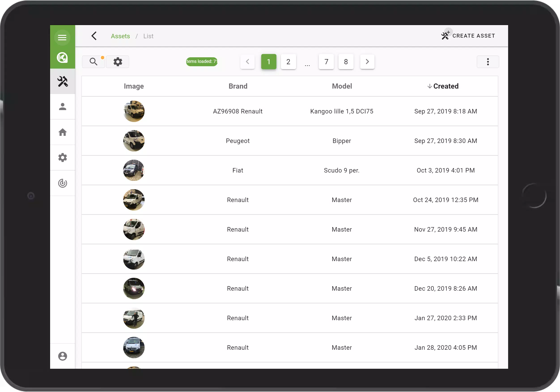Open the Peugeot Bipper asset thumbnail
The height and width of the screenshot is (392, 560).
click(x=134, y=141)
